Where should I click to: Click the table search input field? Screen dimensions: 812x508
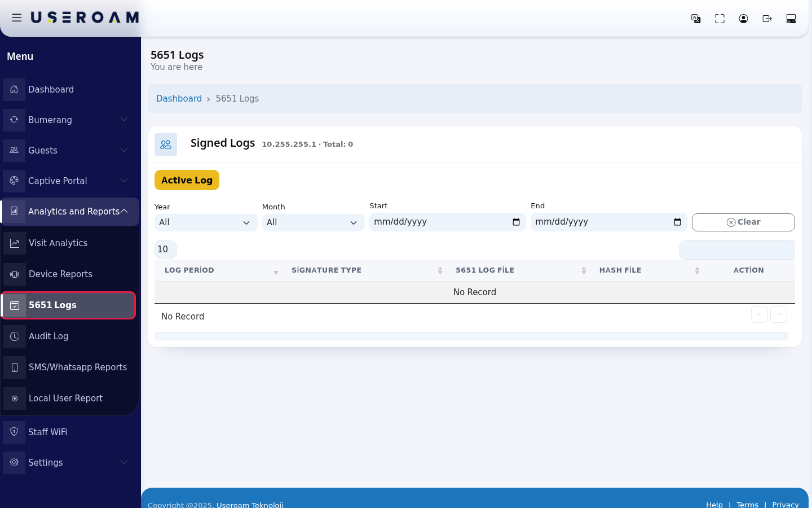click(x=737, y=250)
